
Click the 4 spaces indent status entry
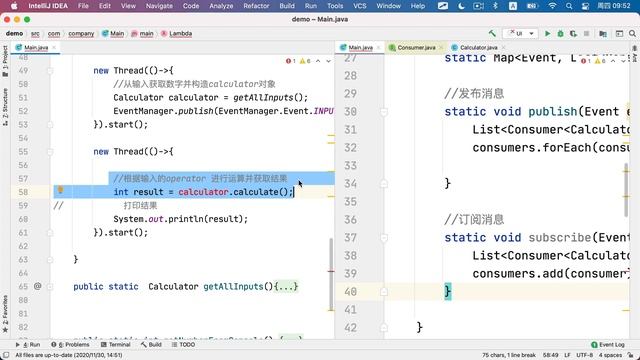coord(610,355)
